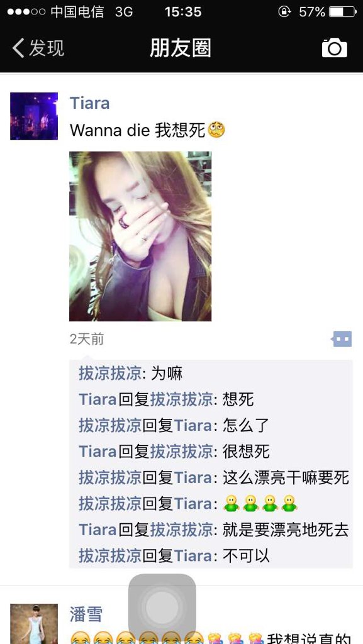Tap the signal strength dots in status bar
The height and width of the screenshot is (644, 363).
pyautogui.click(x=26, y=12)
